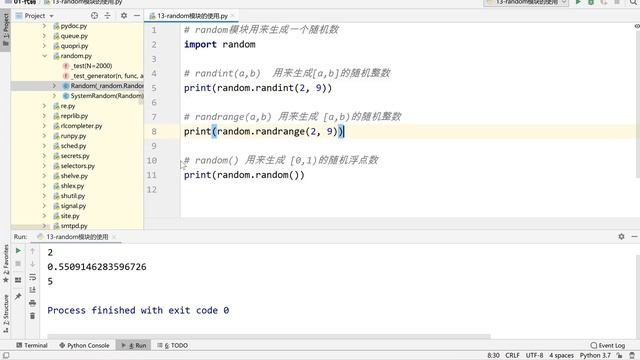Select the _test(N=2000) function in the tree
The width and height of the screenshot is (640, 360).
coord(91,66)
